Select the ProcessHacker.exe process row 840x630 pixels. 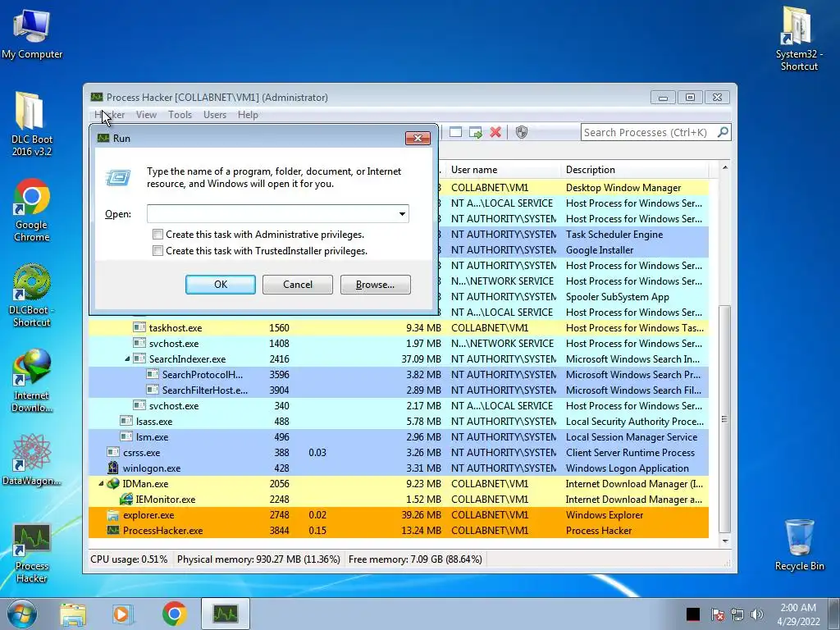tap(399, 531)
